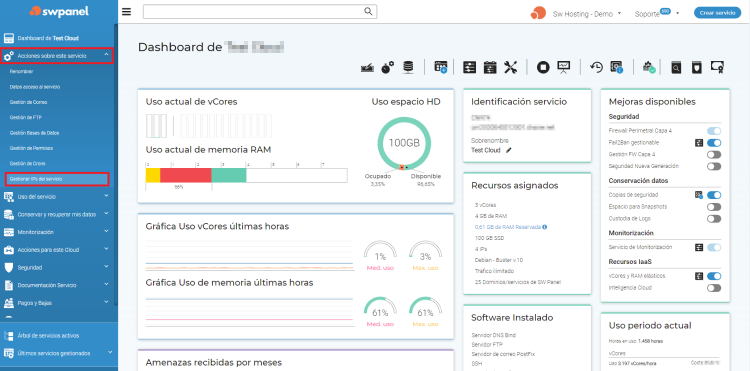This screenshot has height=371, width=750.
Task: Select Renombrar in the sidebar submenu
Action: point(22,71)
